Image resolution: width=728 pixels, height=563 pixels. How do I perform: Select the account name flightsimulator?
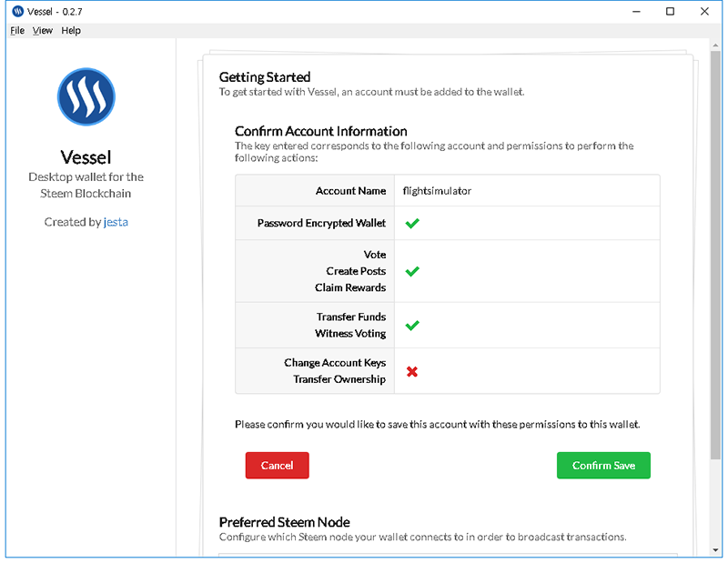pos(437,191)
